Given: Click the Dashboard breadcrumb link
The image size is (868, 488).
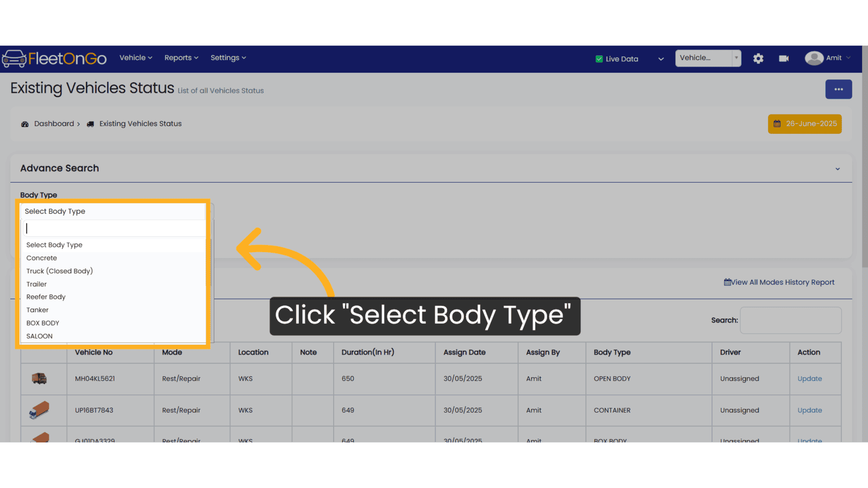Looking at the screenshot, I should [x=54, y=124].
